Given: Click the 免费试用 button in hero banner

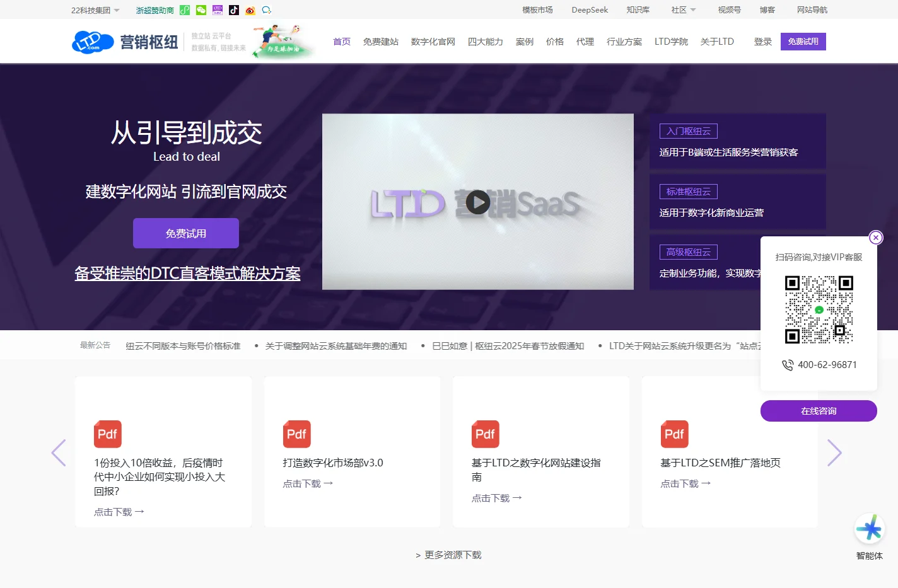Looking at the screenshot, I should tap(186, 233).
